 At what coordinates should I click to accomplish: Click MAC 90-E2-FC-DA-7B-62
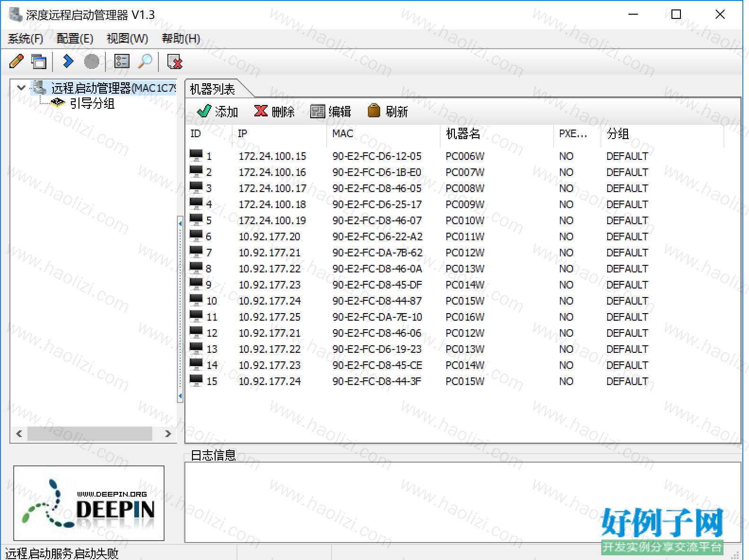pos(377,253)
